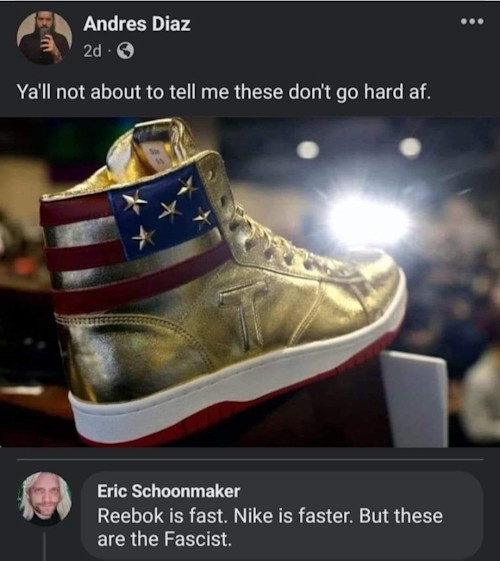
Task: Open Eric Schoonmaker's profile avatar
Action: [x=44, y=499]
